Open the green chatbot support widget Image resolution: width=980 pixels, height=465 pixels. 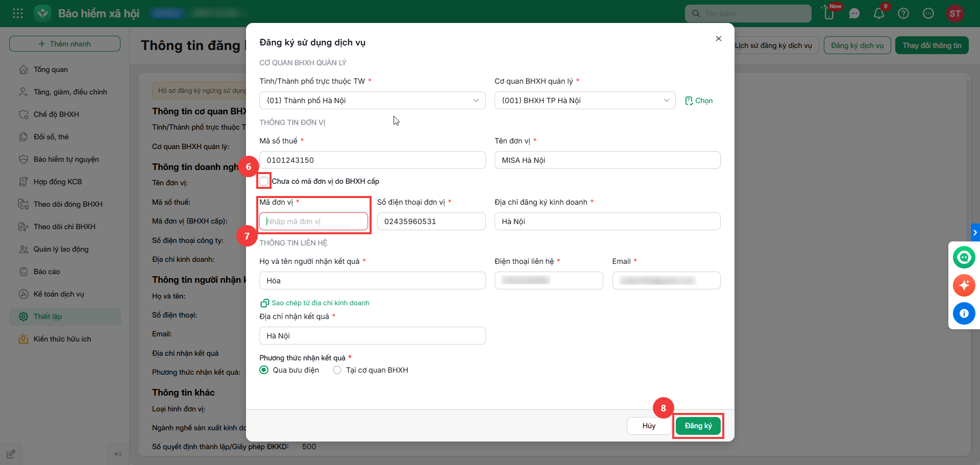coord(964,257)
